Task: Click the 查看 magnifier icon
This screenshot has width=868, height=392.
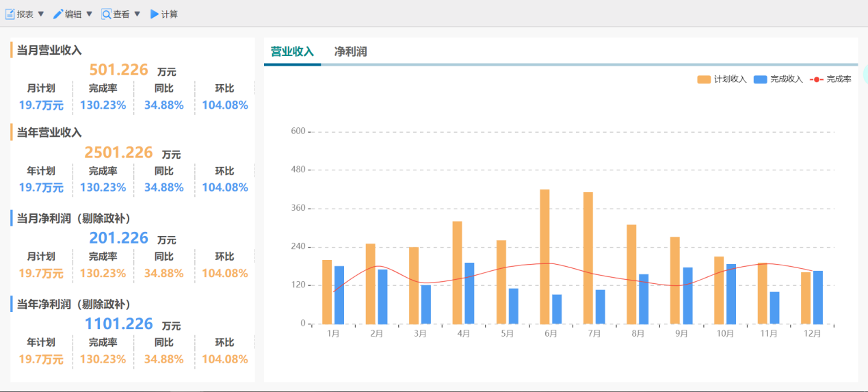Action: point(106,14)
